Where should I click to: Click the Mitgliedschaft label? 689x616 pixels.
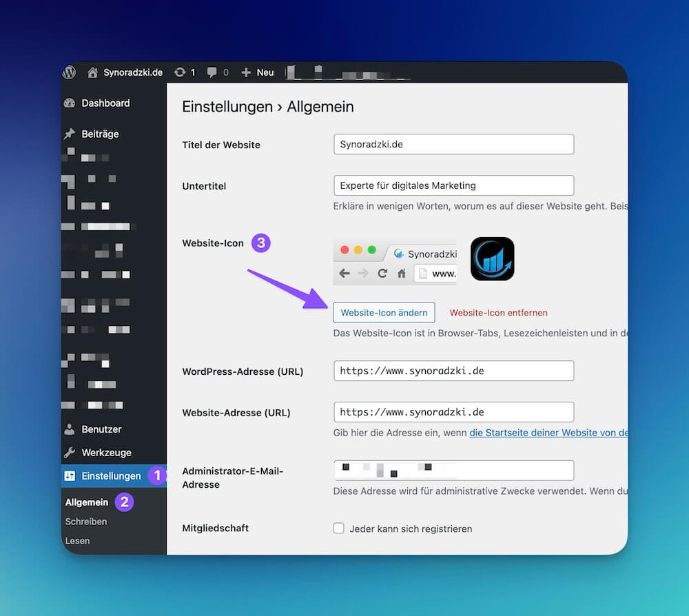[x=215, y=528]
